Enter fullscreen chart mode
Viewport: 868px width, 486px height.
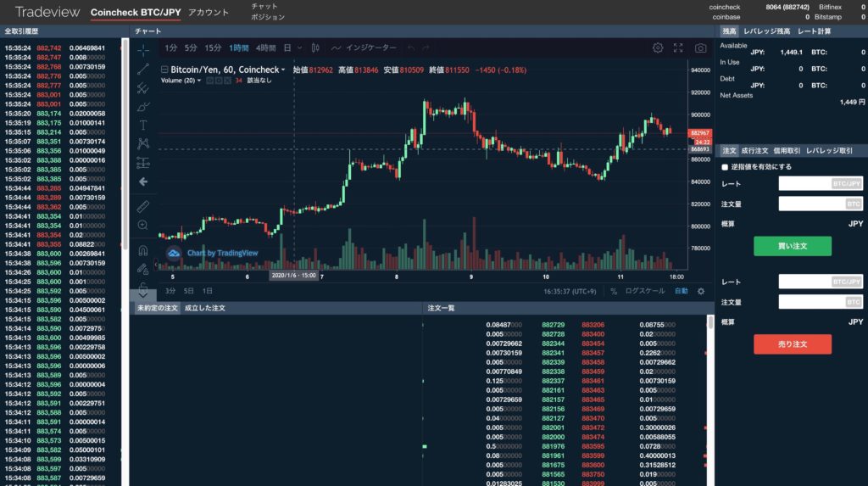click(678, 48)
